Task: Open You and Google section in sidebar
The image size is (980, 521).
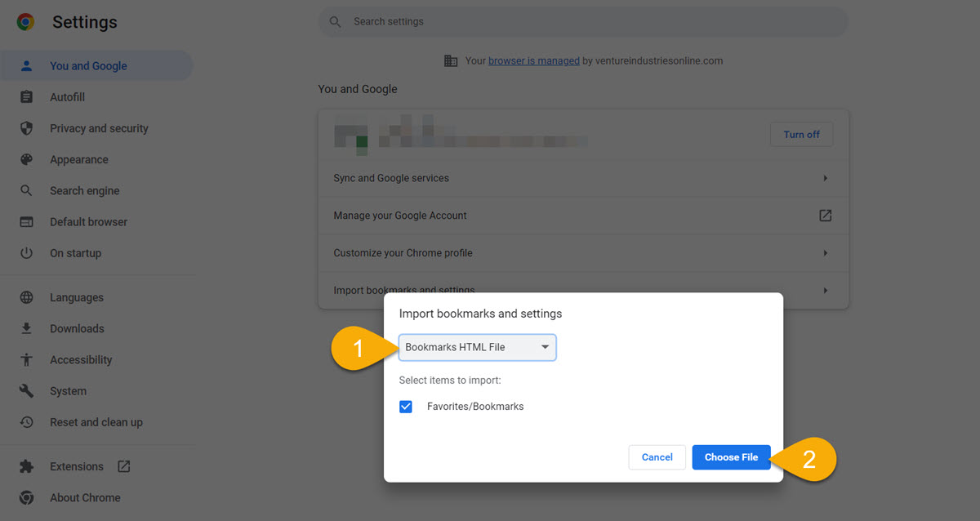Action: 96,66
